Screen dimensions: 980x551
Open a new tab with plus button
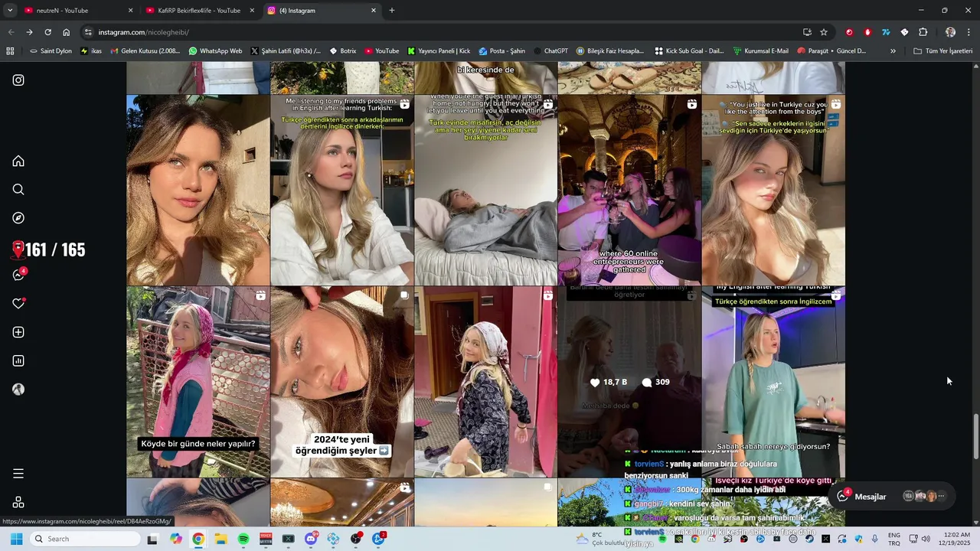point(392,11)
